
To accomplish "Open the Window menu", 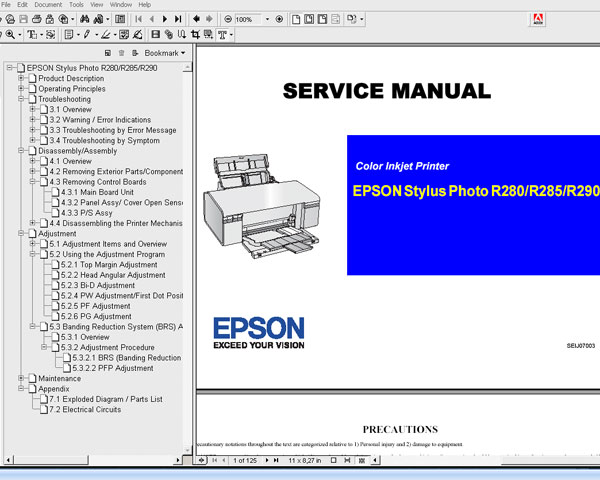I will [121, 5].
